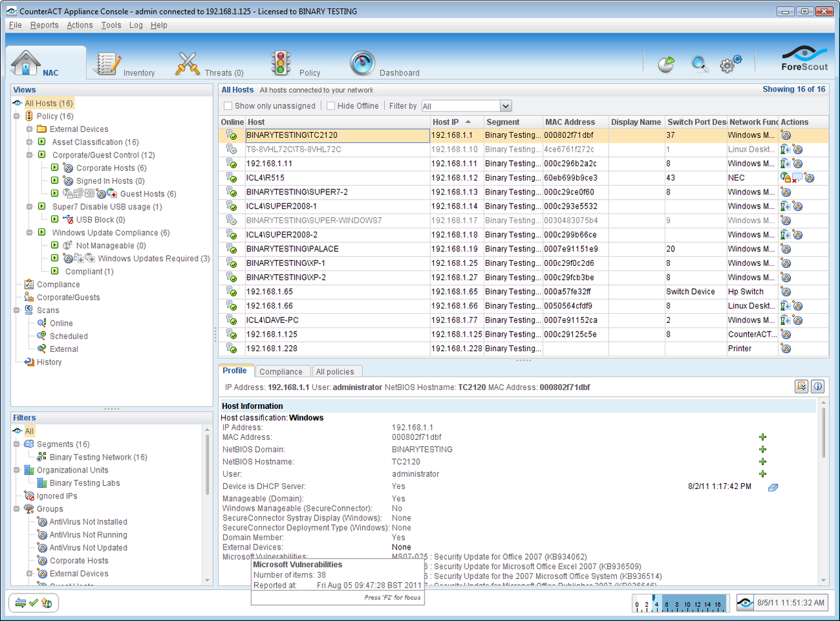
Task: Click the action icon in the 192.168.1.228 row
Action: click(786, 349)
